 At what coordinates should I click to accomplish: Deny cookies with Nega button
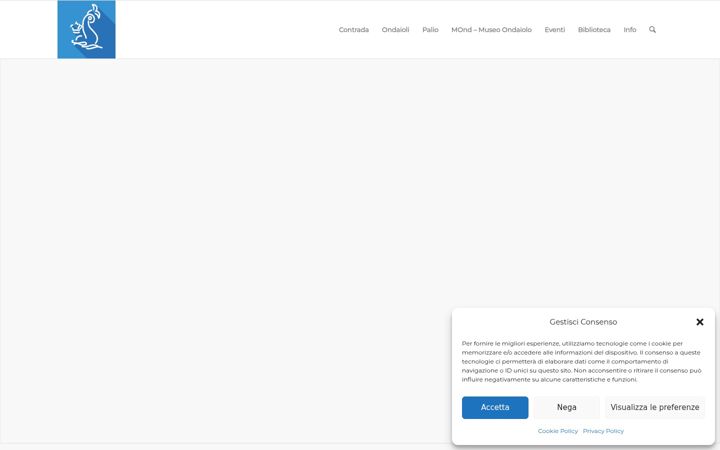point(567,407)
